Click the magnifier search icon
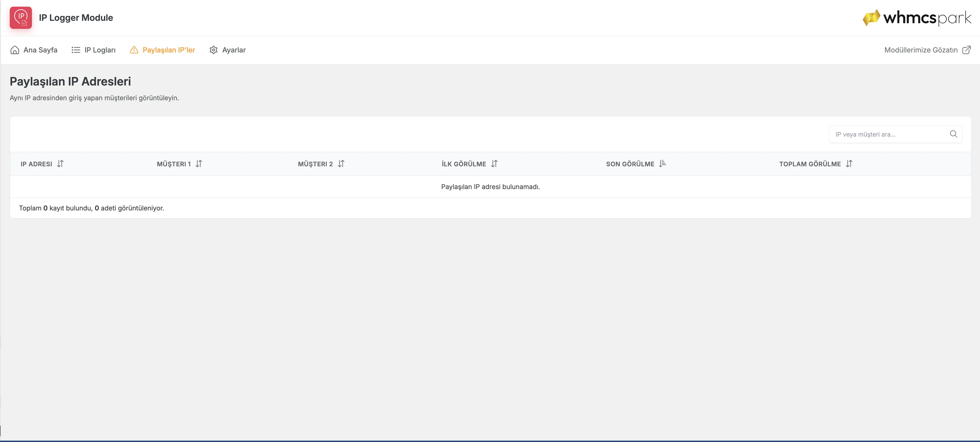This screenshot has height=442, width=980. tap(953, 134)
